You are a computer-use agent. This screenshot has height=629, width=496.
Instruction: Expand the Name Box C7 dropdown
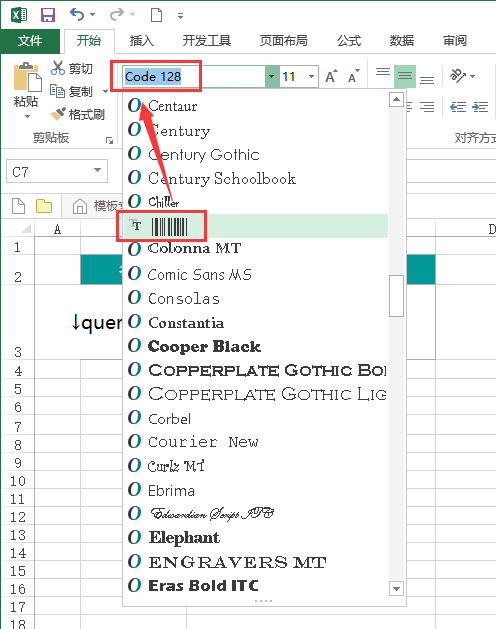click(98, 170)
